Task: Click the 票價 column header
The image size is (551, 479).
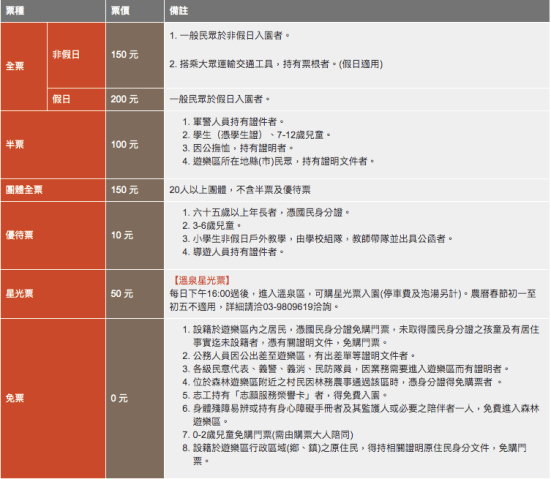Action: point(135,11)
